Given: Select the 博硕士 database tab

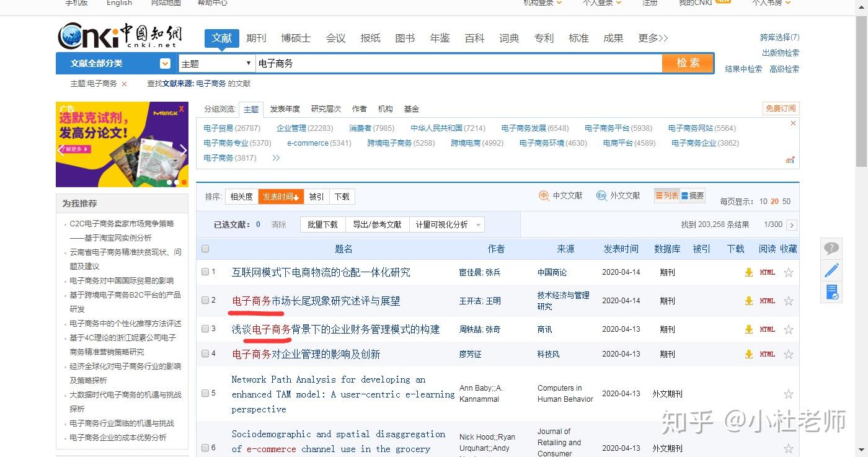Looking at the screenshot, I should click(296, 38).
